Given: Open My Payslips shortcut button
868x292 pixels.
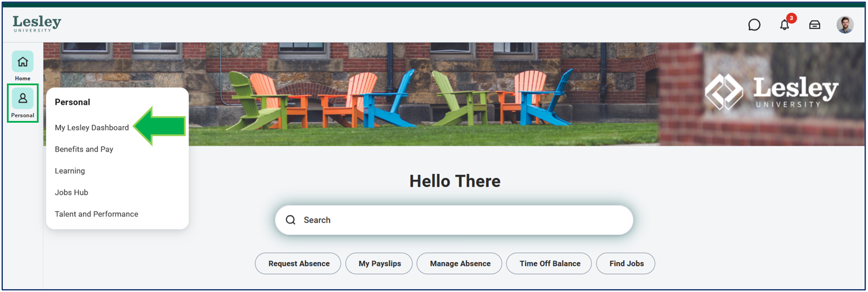Looking at the screenshot, I should [379, 263].
